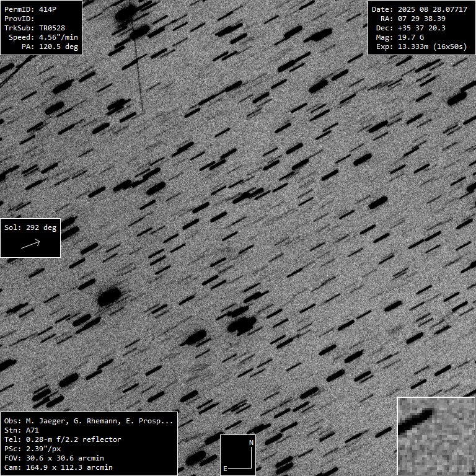This screenshot has height=476, width=476.
Task: Click the 'Cam: 164.9 x 112.3 arcmin' text
Action: pyautogui.click(x=58, y=467)
